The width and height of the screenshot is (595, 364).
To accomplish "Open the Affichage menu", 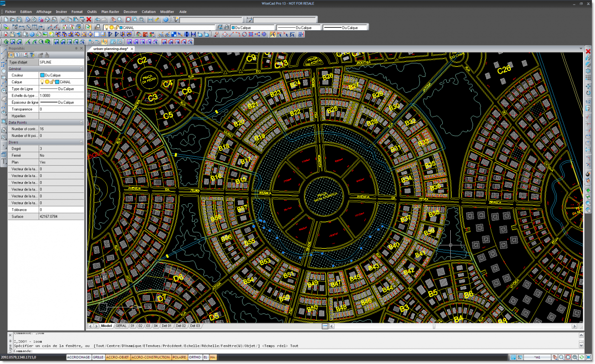I will coord(44,11).
